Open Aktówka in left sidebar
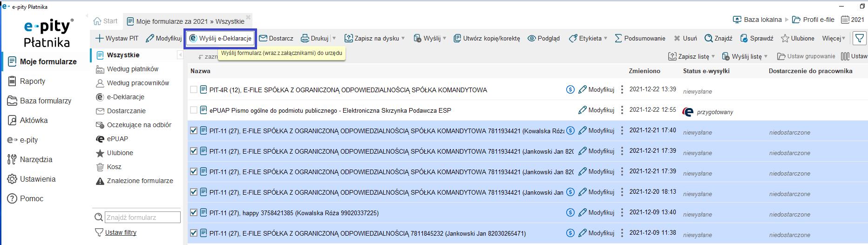The image size is (868, 245). click(27, 120)
